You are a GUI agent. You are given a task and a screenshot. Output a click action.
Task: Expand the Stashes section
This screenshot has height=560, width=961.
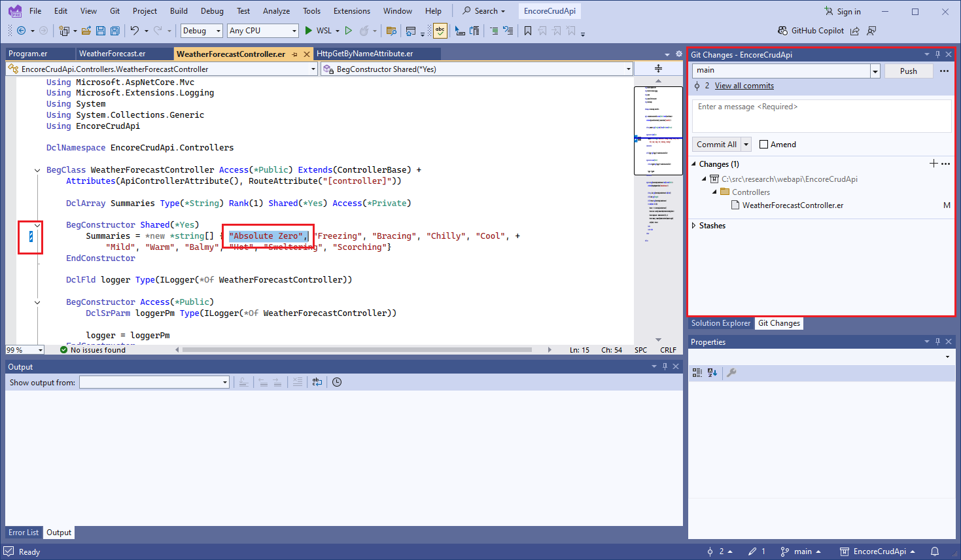(694, 226)
